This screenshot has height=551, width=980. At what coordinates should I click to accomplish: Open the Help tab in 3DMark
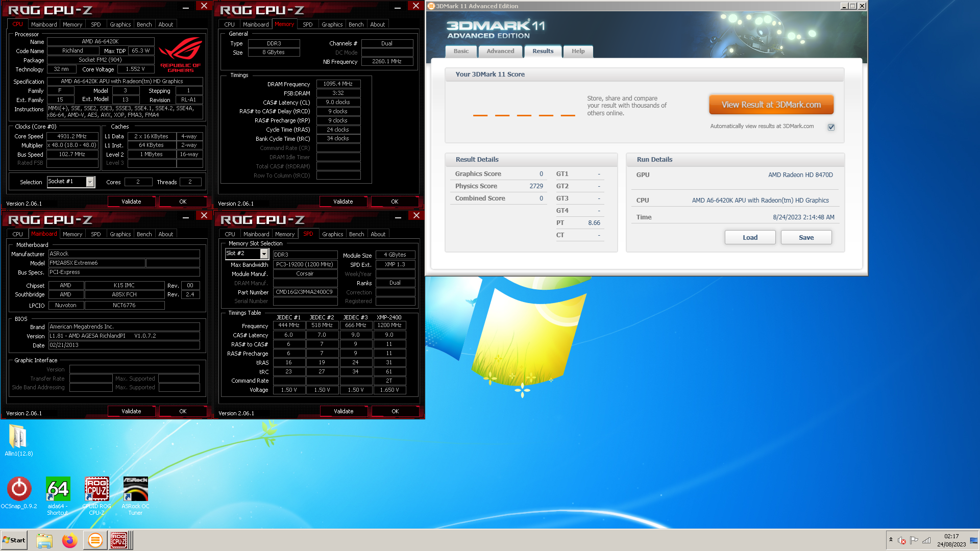pos(578,51)
